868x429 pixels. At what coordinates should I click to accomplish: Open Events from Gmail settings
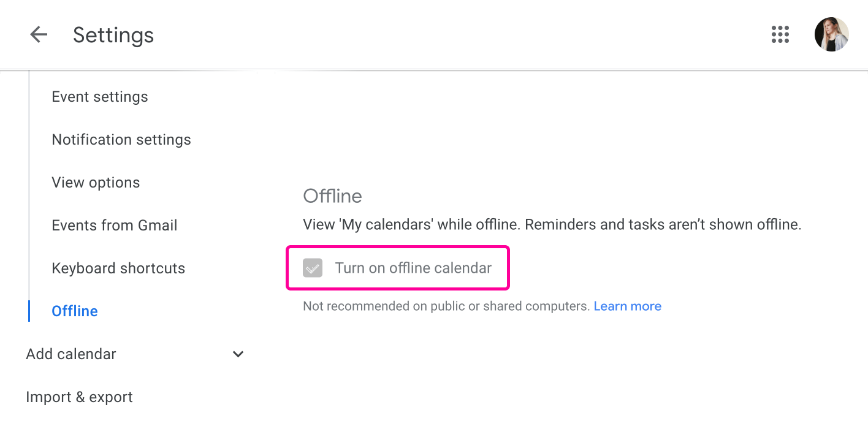pyautogui.click(x=115, y=225)
